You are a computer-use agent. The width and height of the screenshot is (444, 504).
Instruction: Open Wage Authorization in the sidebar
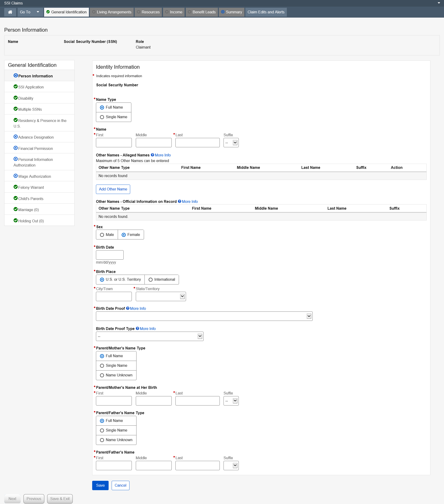point(34,176)
